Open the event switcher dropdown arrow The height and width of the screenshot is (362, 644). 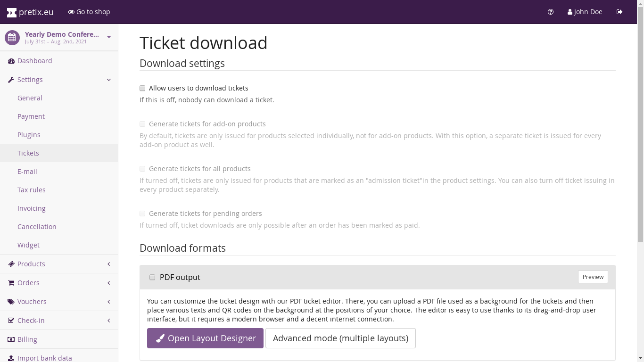[109, 37]
